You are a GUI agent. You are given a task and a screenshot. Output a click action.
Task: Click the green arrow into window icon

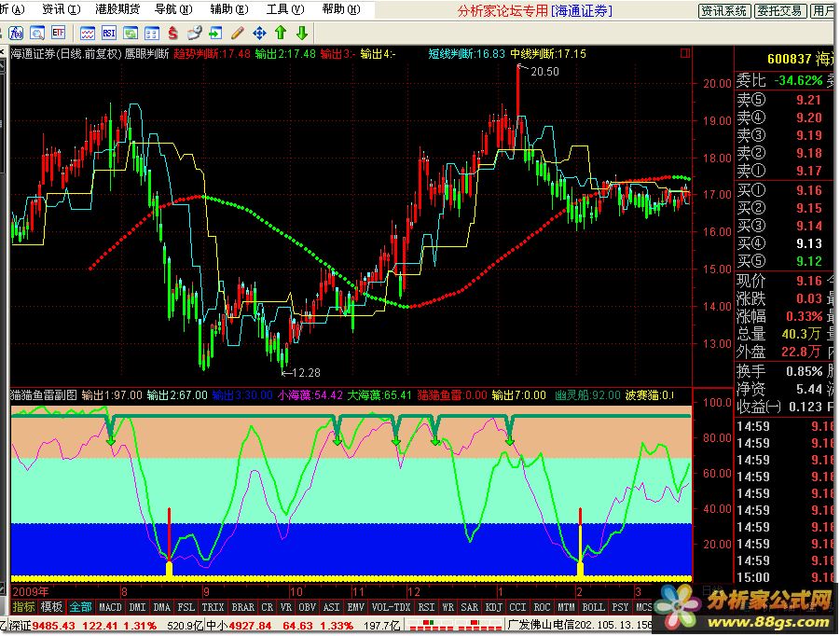pos(215,34)
